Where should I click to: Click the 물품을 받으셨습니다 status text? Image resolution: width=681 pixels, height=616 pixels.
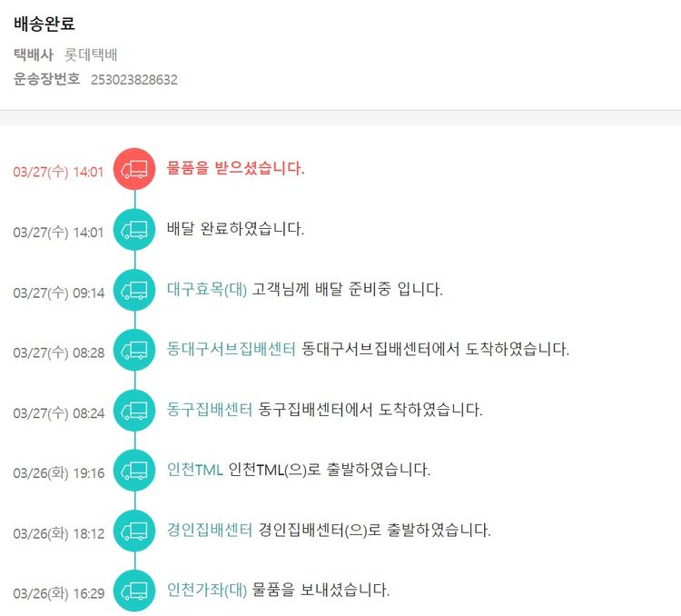[x=236, y=168]
